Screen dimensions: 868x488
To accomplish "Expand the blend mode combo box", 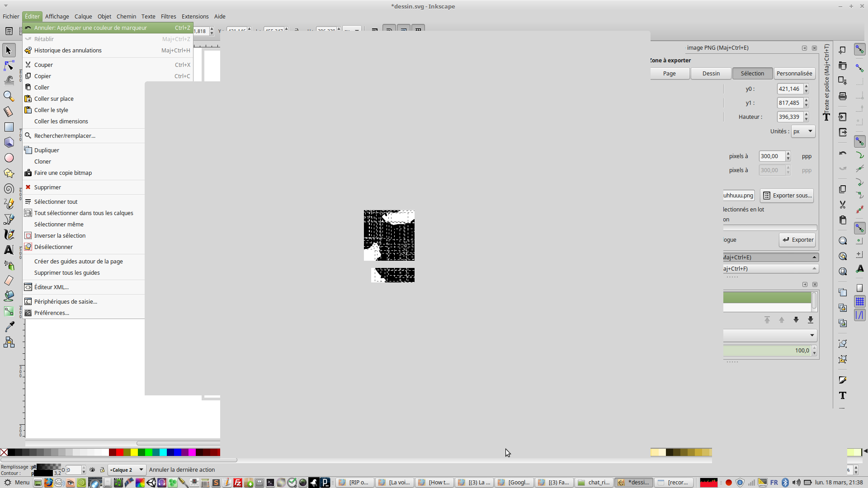I will click(769, 335).
